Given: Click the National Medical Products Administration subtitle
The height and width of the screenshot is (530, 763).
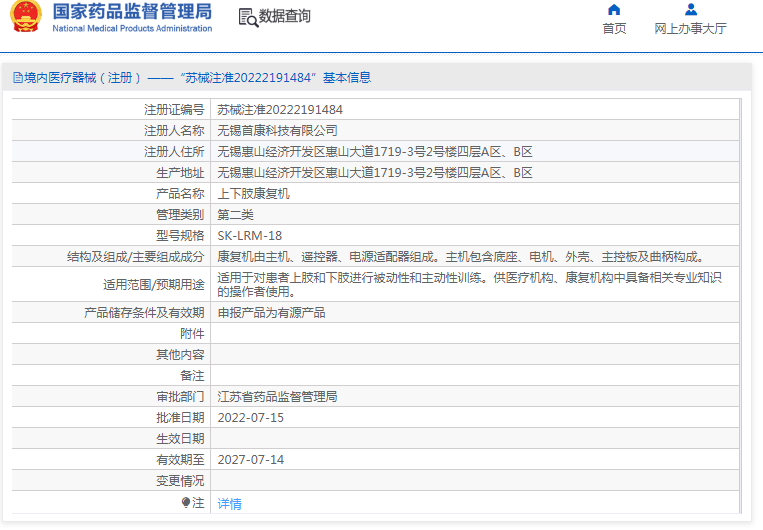Looking at the screenshot, I should pos(132,29).
